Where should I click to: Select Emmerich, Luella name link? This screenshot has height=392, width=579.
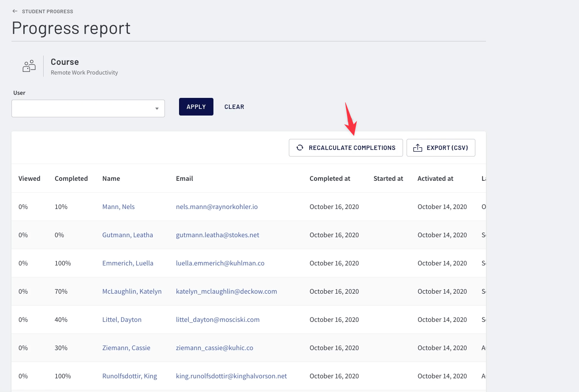127,263
